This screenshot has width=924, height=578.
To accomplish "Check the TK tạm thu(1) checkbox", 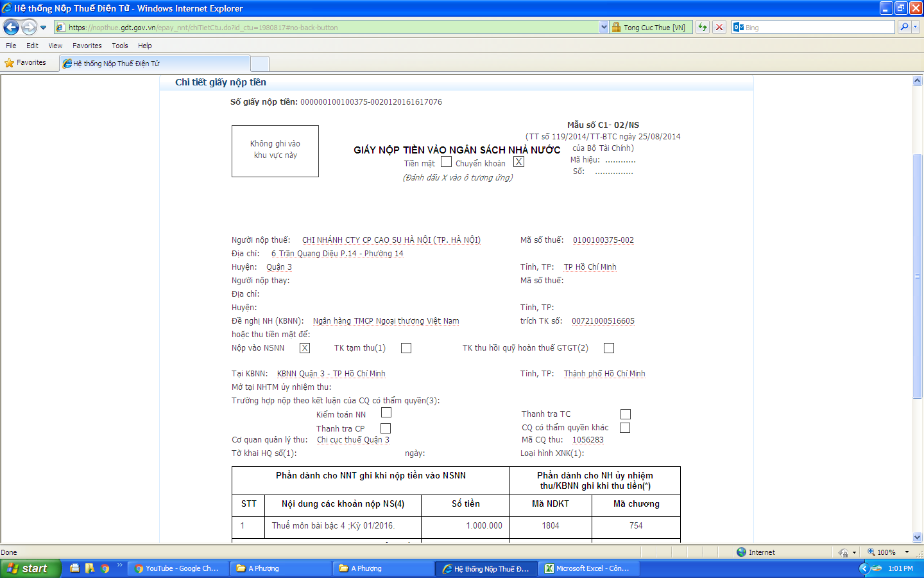I will (406, 348).
